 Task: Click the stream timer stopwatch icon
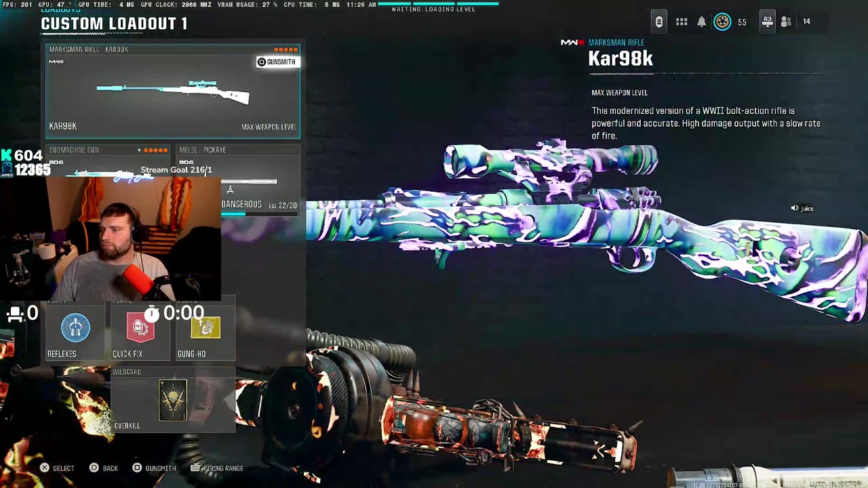point(152,312)
